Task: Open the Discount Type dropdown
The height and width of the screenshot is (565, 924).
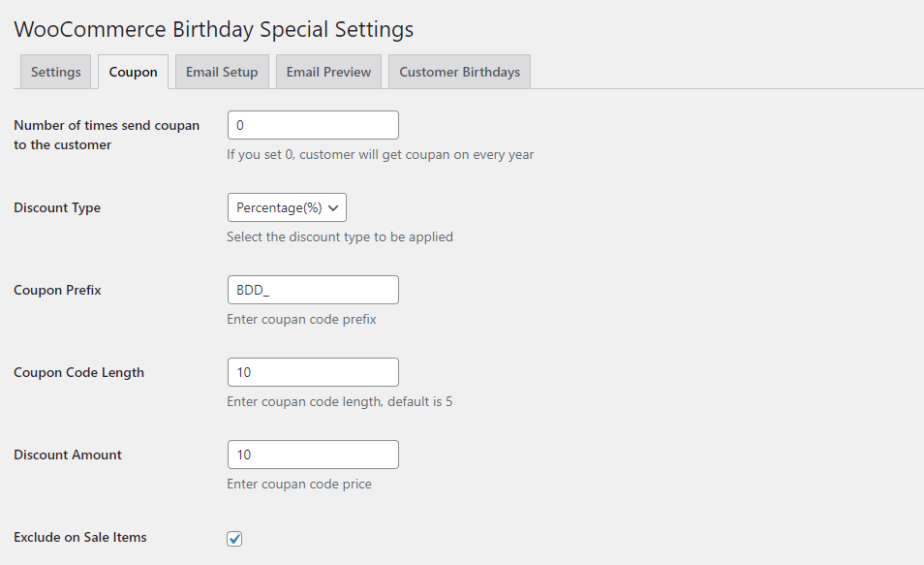Action: click(x=287, y=207)
